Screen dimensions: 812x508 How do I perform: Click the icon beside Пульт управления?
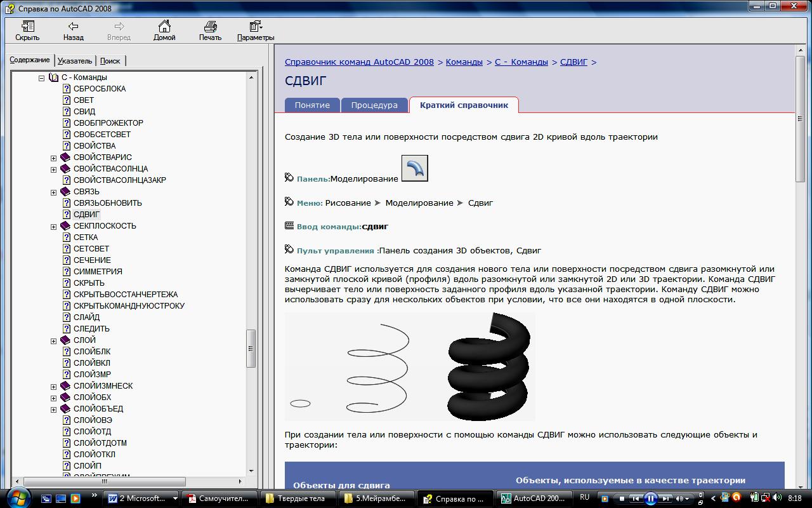[x=289, y=250]
